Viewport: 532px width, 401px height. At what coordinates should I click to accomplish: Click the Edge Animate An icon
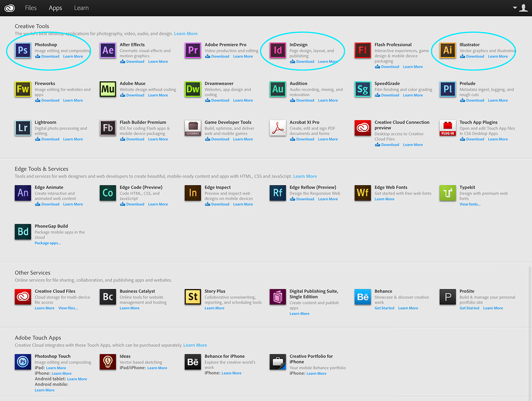[23, 193]
